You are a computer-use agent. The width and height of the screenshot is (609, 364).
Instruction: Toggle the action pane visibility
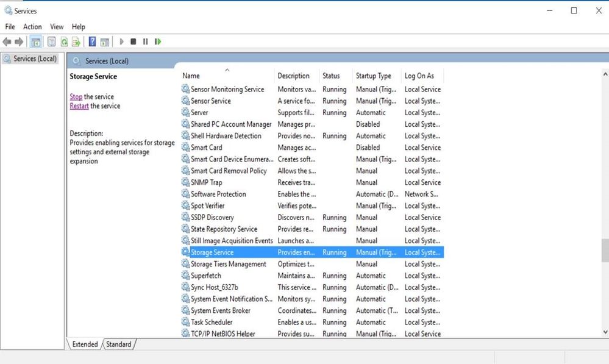coord(104,41)
